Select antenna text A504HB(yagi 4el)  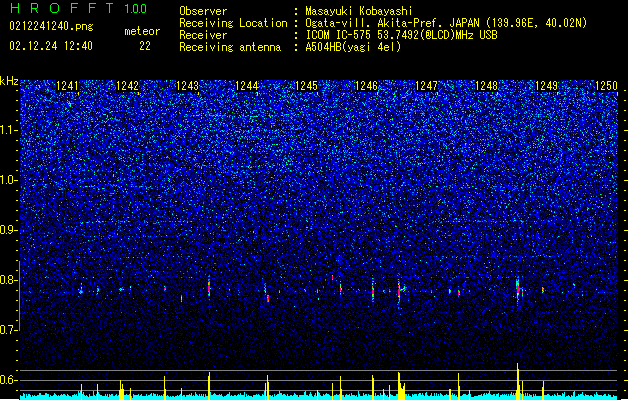353,47
